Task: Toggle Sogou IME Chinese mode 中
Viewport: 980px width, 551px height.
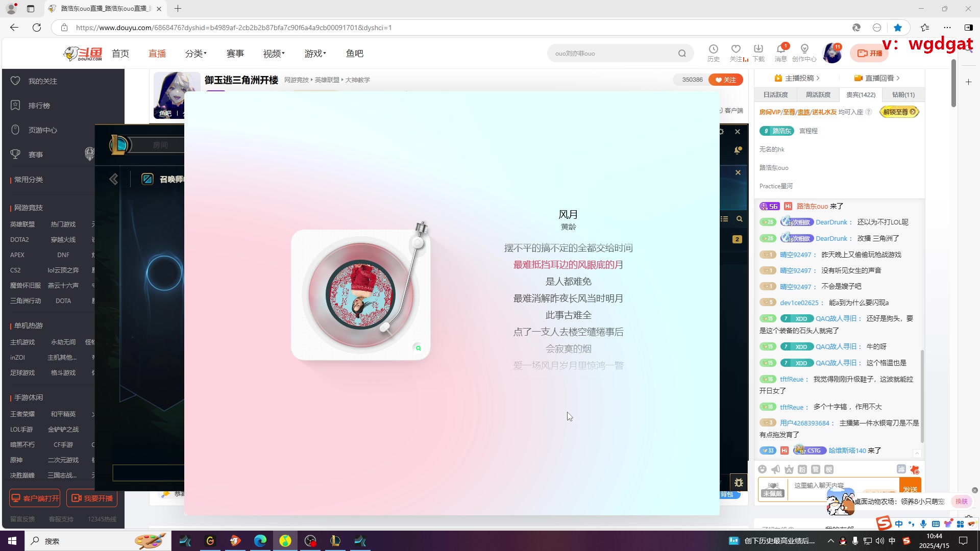Action: pos(899,524)
